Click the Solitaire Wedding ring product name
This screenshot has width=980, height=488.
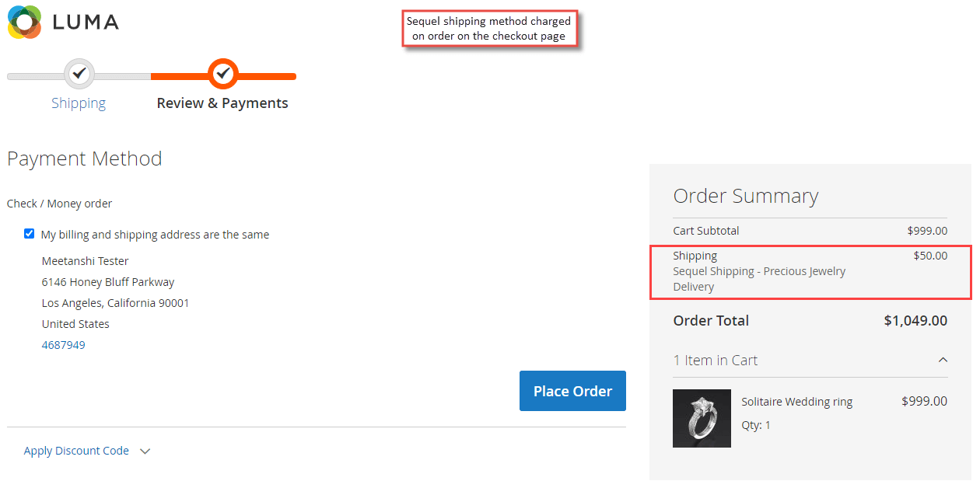[796, 401]
